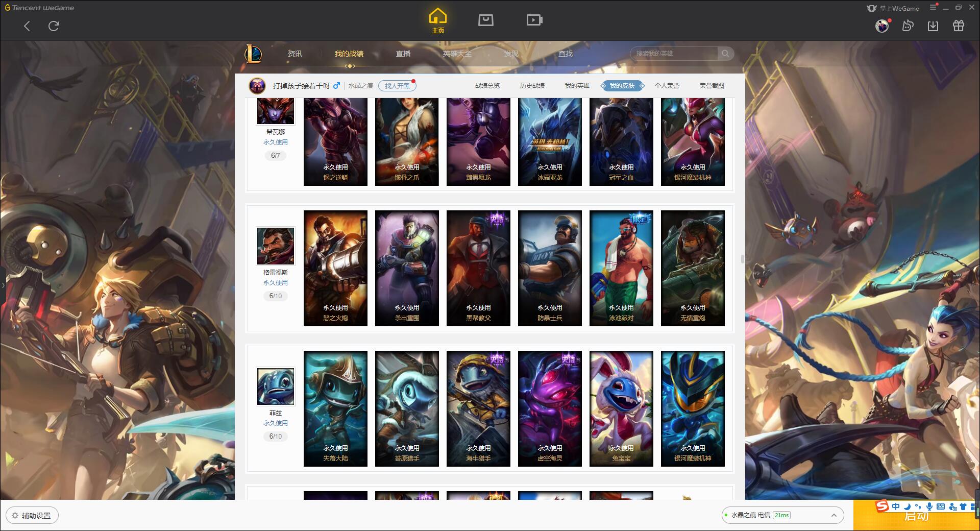Open the 防暴士兵 skin card
Image resolution: width=980 pixels, height=531 pixels.
tap(550, 268)
